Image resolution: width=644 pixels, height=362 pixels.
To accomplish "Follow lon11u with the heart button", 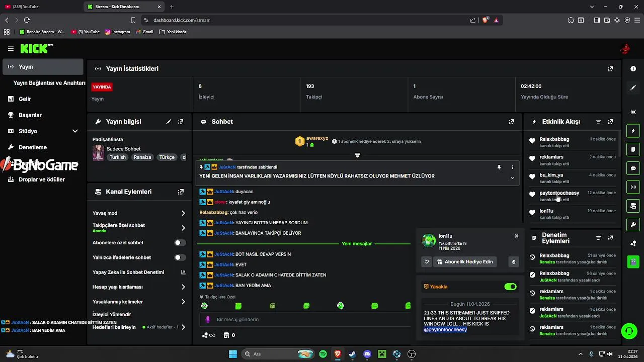I will pyautogui.click(x=427, y=262).
